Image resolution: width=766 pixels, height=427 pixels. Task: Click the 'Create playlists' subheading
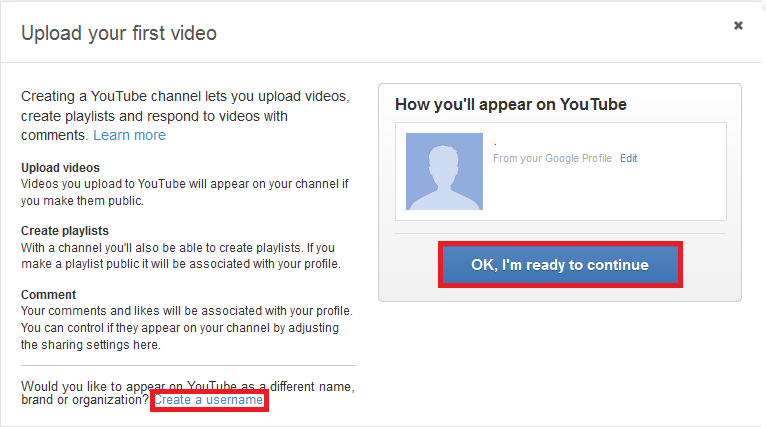tap(64, 231)
